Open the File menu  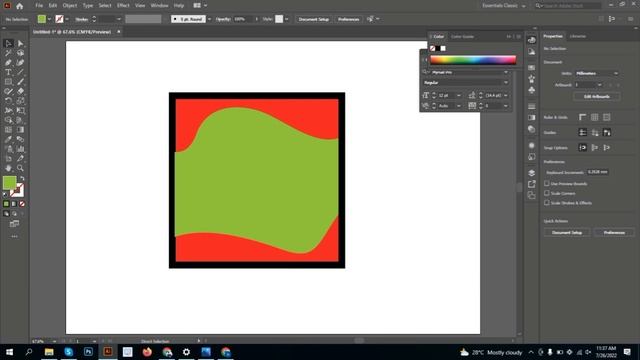click(39, 6)
